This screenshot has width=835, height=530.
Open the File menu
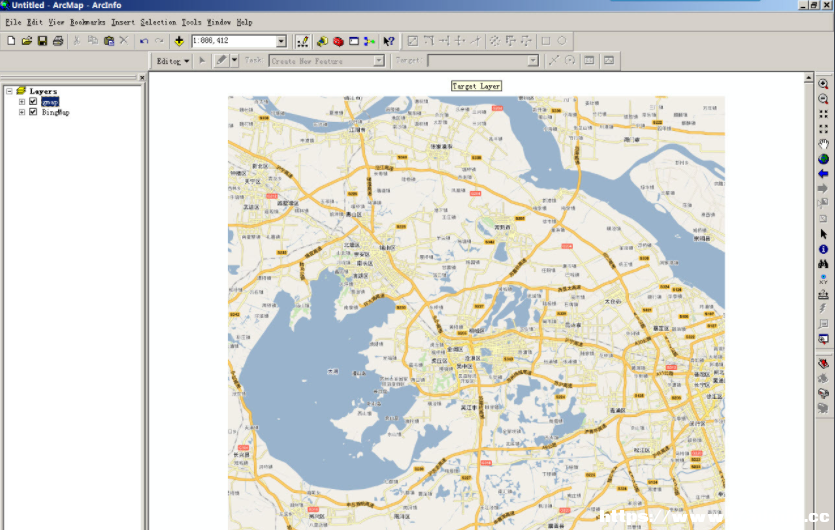click(13, 22)
